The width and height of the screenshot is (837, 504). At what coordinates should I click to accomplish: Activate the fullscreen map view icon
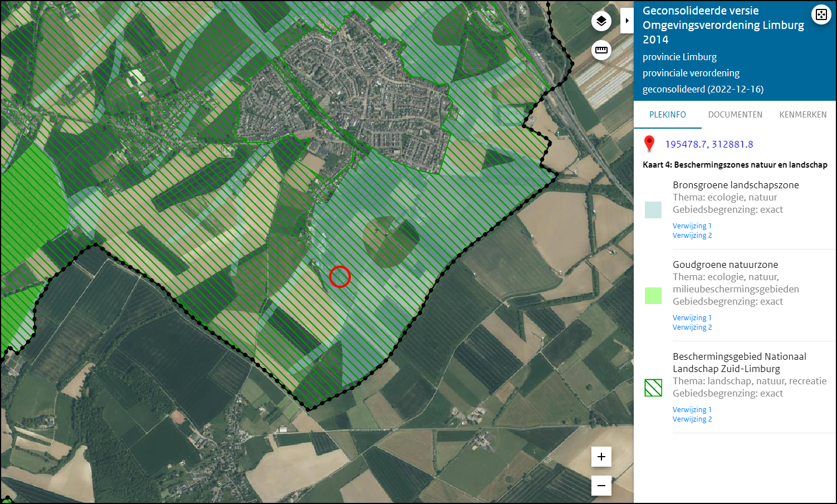tap(821, 14)
